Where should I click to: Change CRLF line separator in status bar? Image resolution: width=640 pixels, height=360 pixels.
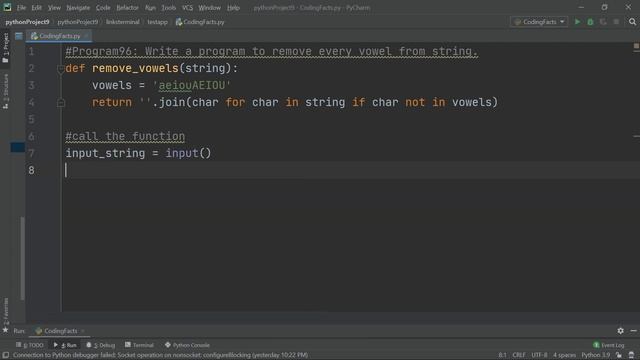[x=519, y=356]
